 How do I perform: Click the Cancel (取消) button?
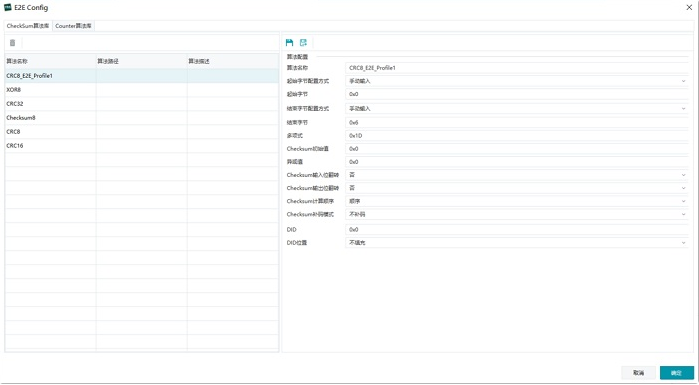[638, 373]
